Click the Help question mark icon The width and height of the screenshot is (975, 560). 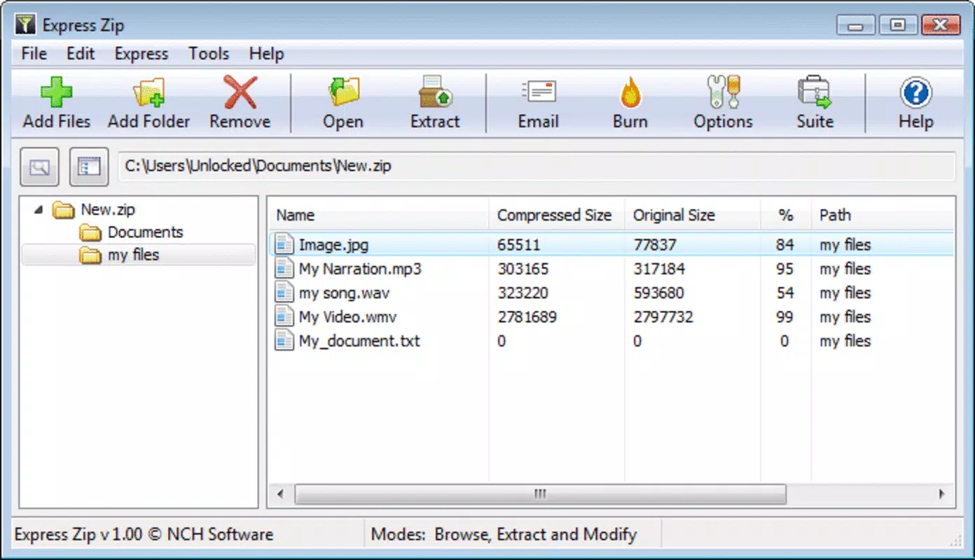click(x=915, y=92)
